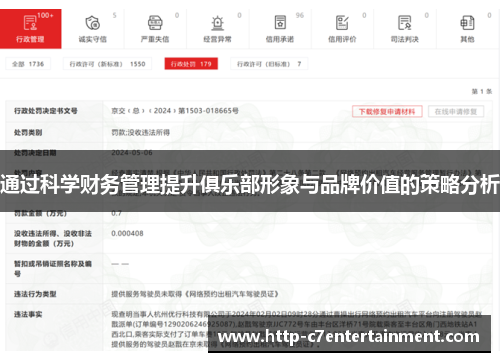Open the 经营异常 alarm icon
The image size is (500, 362).
[x=218, y=23]
